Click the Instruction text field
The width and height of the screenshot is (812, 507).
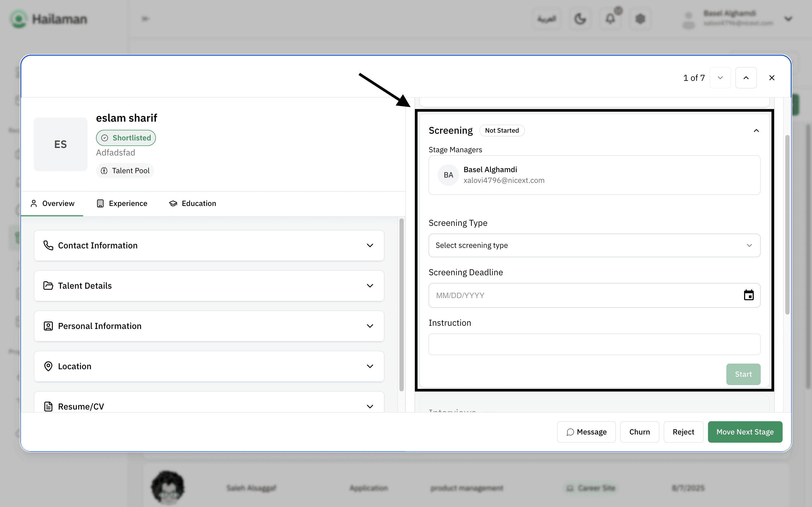coord(594,344)
